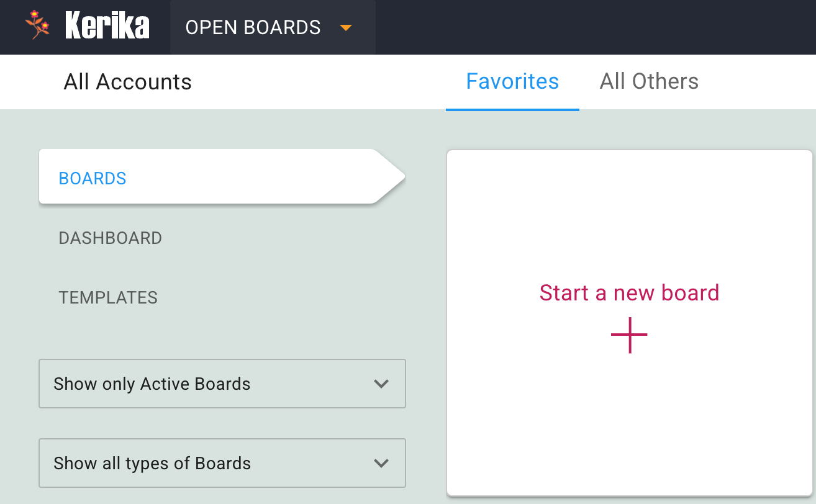Open the OPEN BOARDS menu
The width and height of the screenshot is (816, 504).
click(253, 27)
